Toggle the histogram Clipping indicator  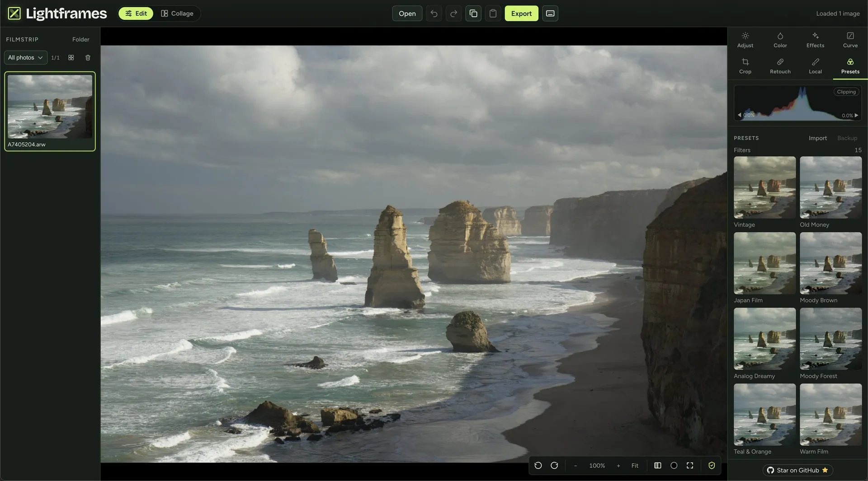click(x=846, y=92)
